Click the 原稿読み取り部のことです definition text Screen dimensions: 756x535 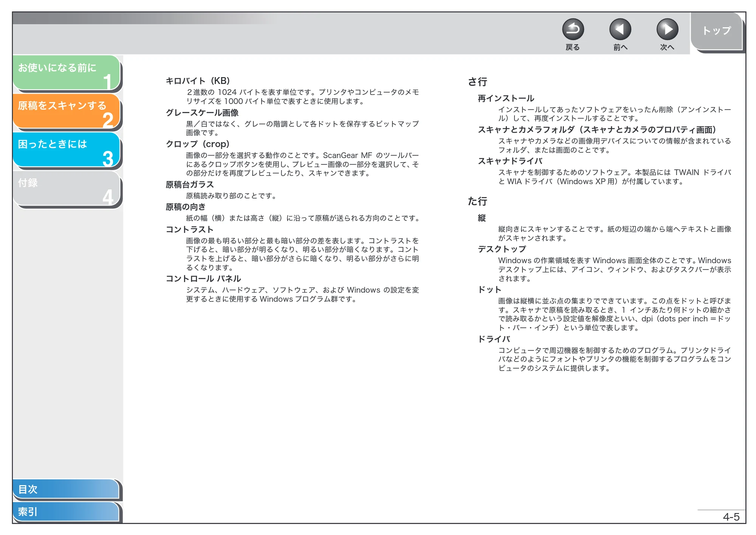click(232, 196)
